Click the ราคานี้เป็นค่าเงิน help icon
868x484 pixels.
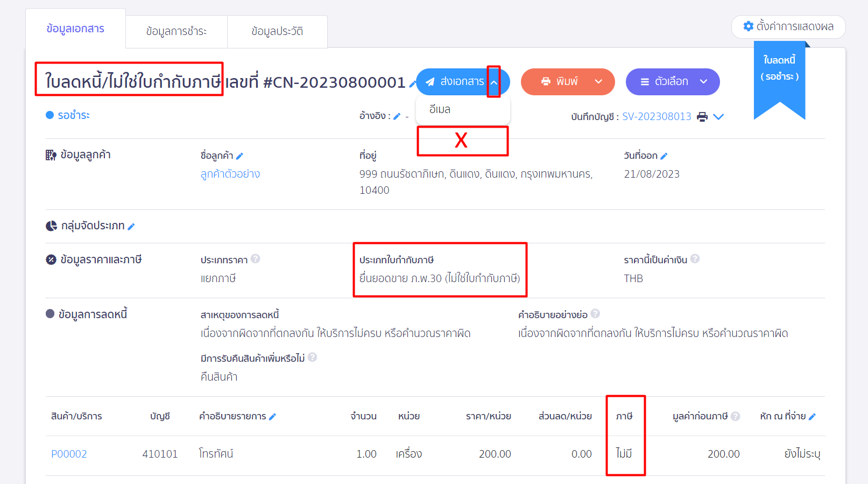(x=695, y=258)
